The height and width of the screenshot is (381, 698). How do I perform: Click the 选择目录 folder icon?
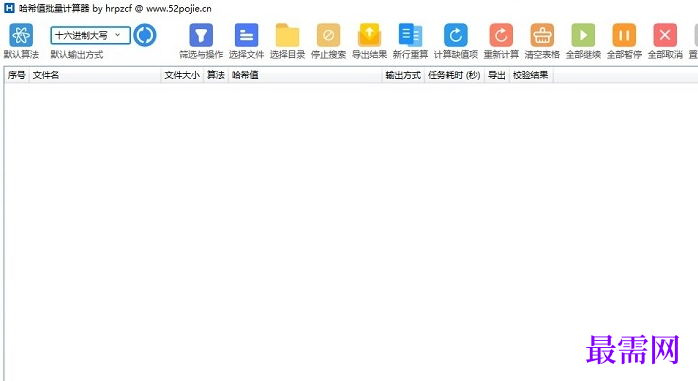coord(287,35)
